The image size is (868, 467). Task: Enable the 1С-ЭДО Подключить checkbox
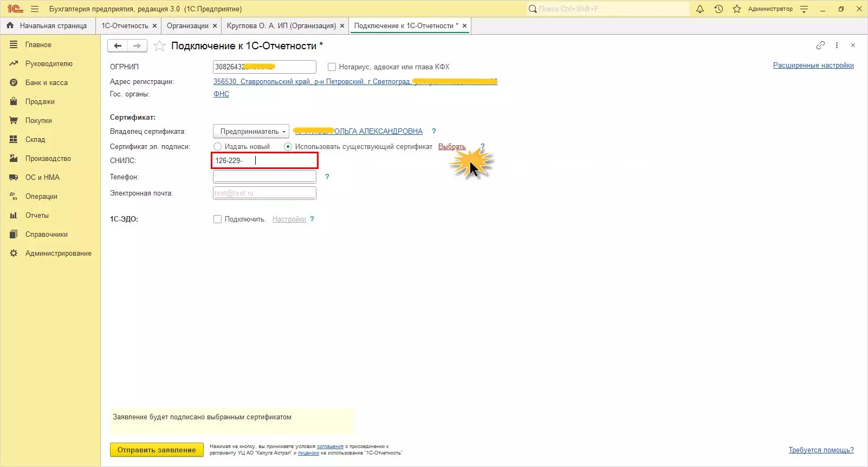[x=217, y=219]
